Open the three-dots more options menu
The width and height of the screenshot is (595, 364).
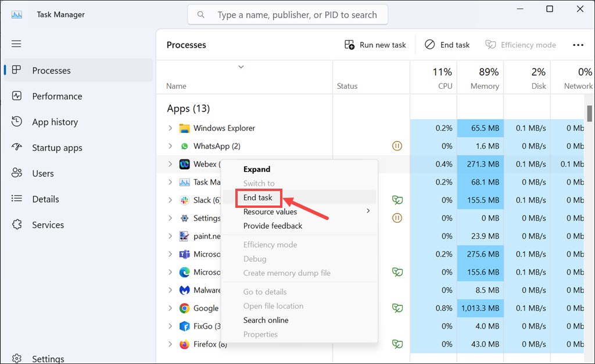(578, 45)
